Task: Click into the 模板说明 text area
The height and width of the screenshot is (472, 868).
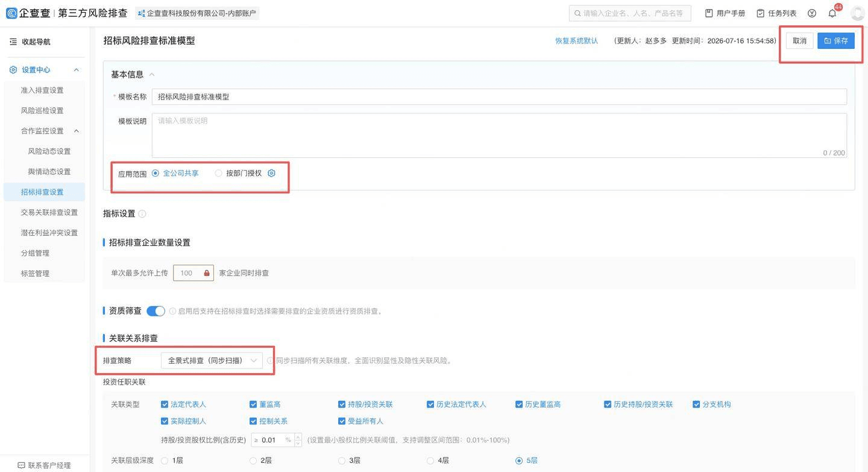Action: (x=499, y=136)
